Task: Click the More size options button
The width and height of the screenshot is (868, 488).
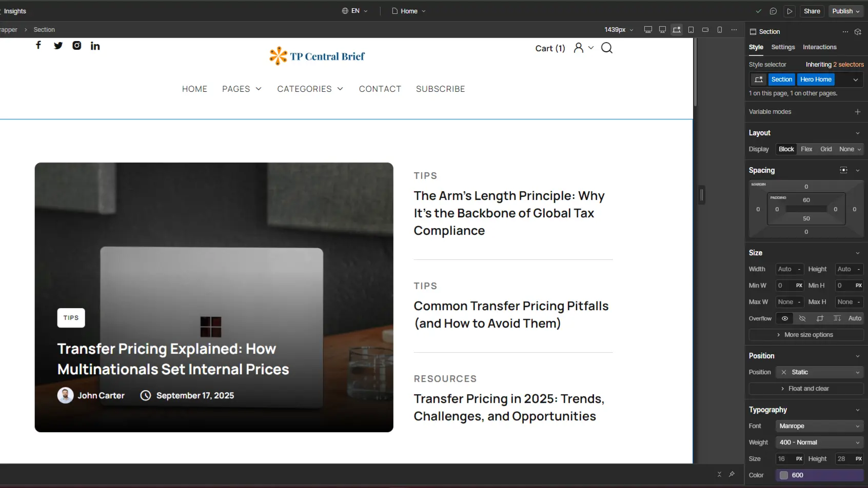Action: [x=805, y=334]
